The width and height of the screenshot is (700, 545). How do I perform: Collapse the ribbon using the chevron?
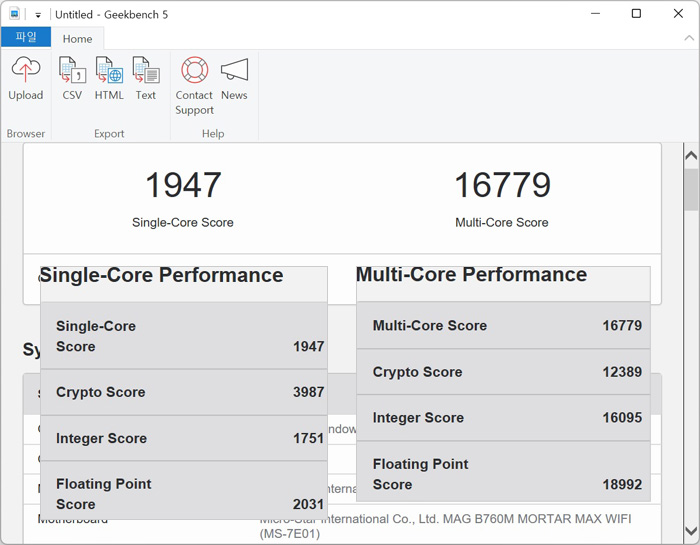(x=689, y=38)
